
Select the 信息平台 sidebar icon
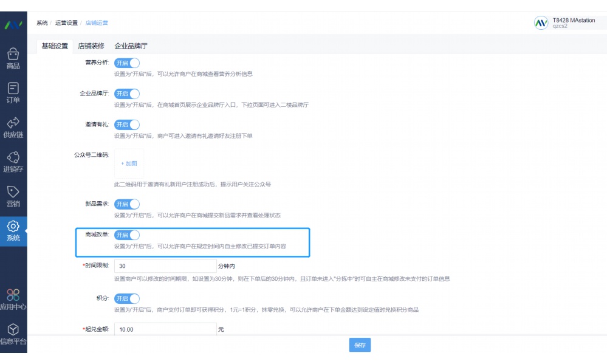(14, 333)
